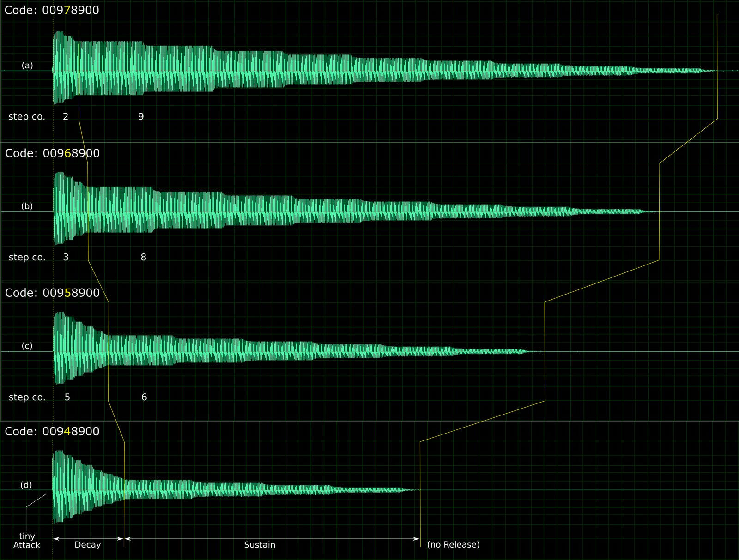Click the 'Code: 00968900' label
The image size is (739, 560).
[x=52, y=153]
